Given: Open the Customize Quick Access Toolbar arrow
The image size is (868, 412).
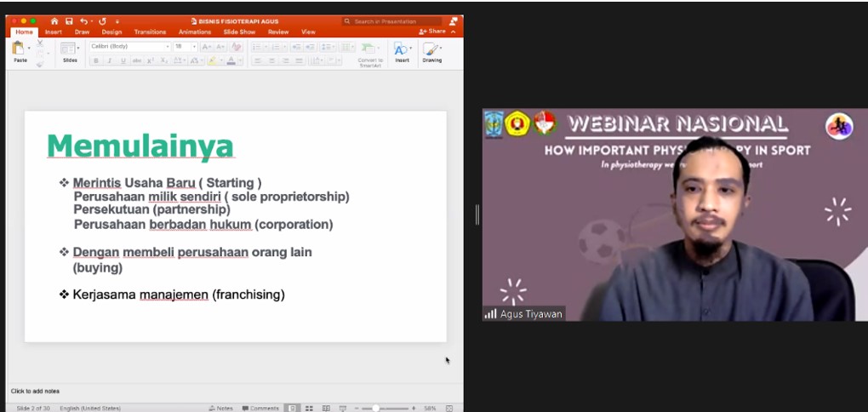Looking at the screenshot, I should (117, 21).
